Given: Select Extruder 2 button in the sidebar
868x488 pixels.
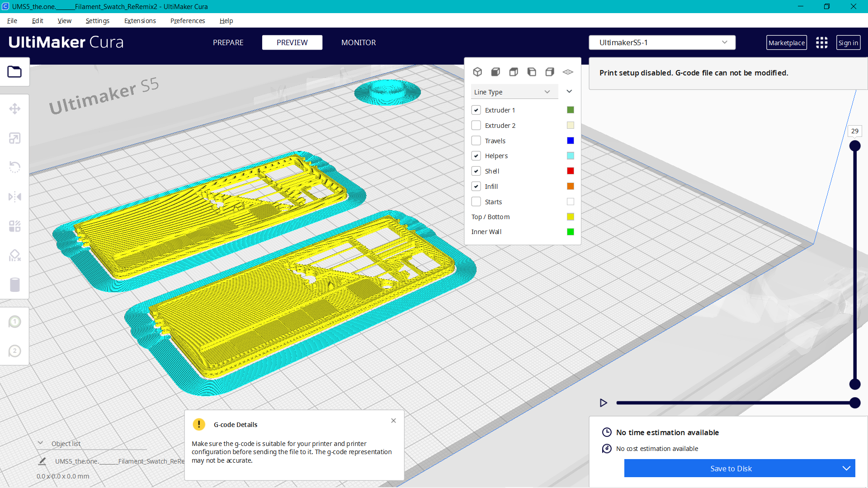Looking at the screenshot, I should coord(14,351).
